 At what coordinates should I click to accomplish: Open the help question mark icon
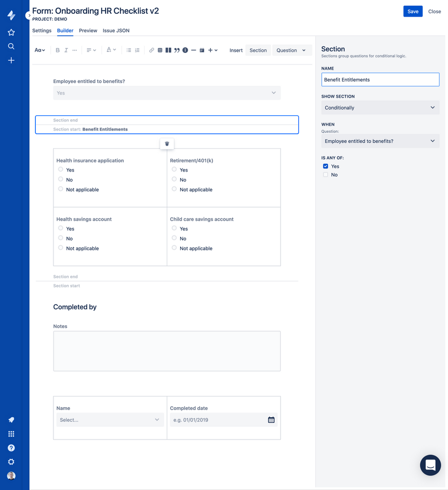point(11,448)
